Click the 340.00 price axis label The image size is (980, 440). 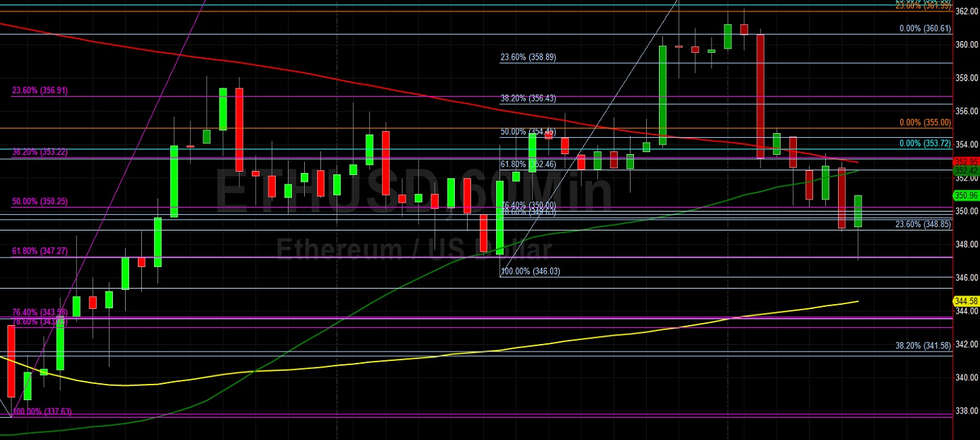(x=967, y=377)
